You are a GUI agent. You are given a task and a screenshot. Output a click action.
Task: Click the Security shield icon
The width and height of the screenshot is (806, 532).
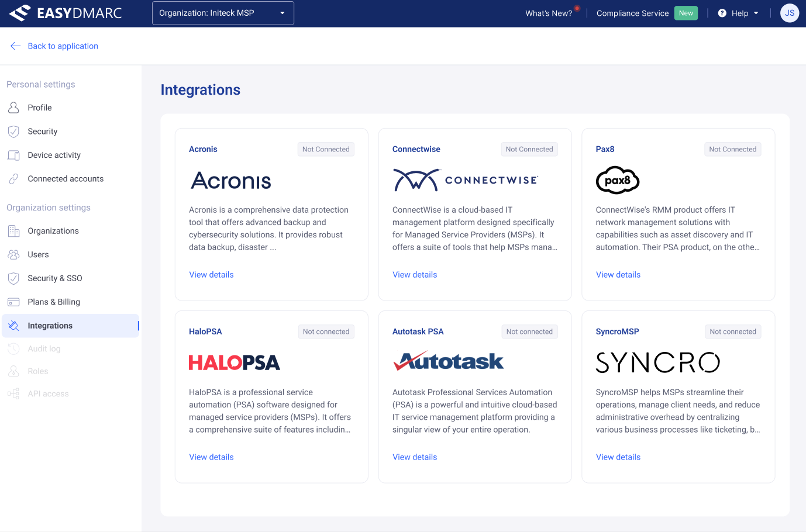tap(13, 132)
